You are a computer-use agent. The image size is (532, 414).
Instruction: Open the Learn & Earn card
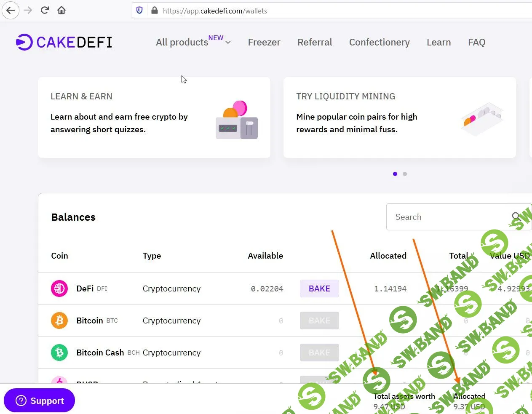(x=154, y=118)
